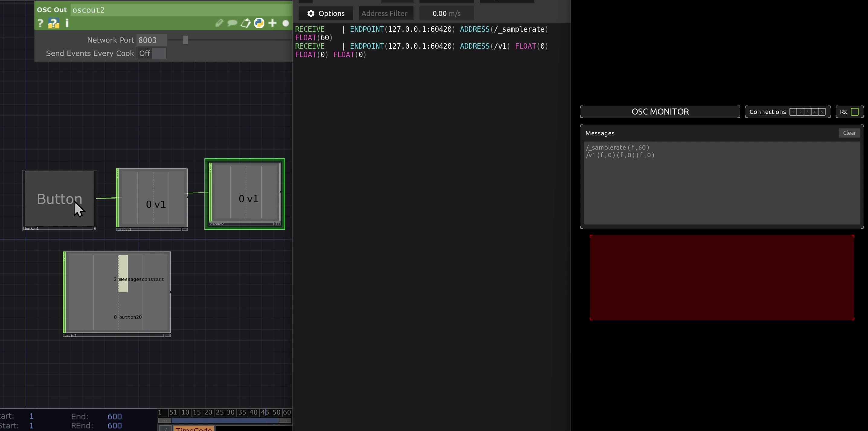Select Connection 1 in OSC Monitor
868x431 pixels.
click(793, 112)
